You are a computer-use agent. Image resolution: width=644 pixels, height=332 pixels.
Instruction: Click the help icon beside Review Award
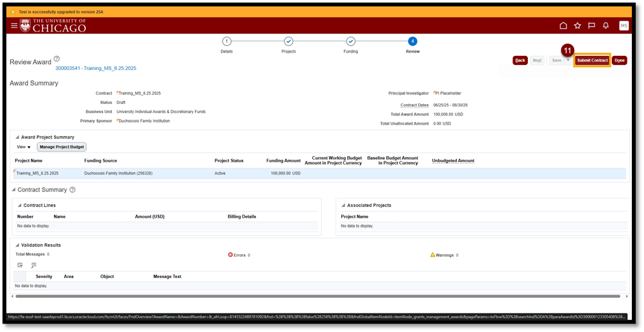[x=56, y=59]
